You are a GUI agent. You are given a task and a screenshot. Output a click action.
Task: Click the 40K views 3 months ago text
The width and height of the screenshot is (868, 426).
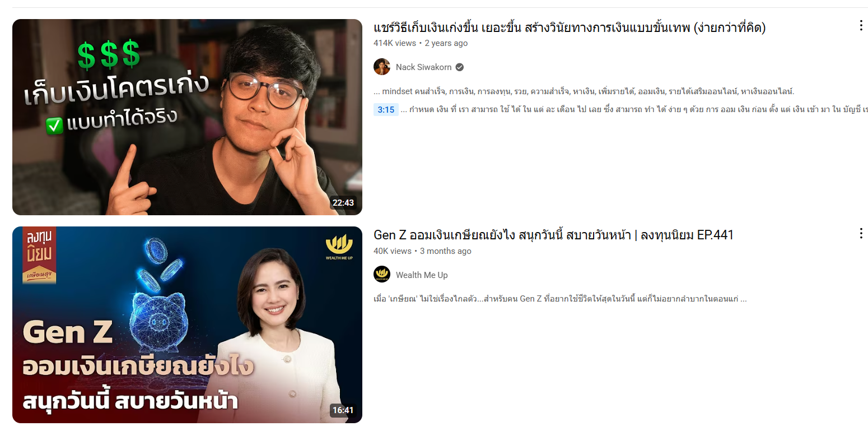tap(422, 251)
